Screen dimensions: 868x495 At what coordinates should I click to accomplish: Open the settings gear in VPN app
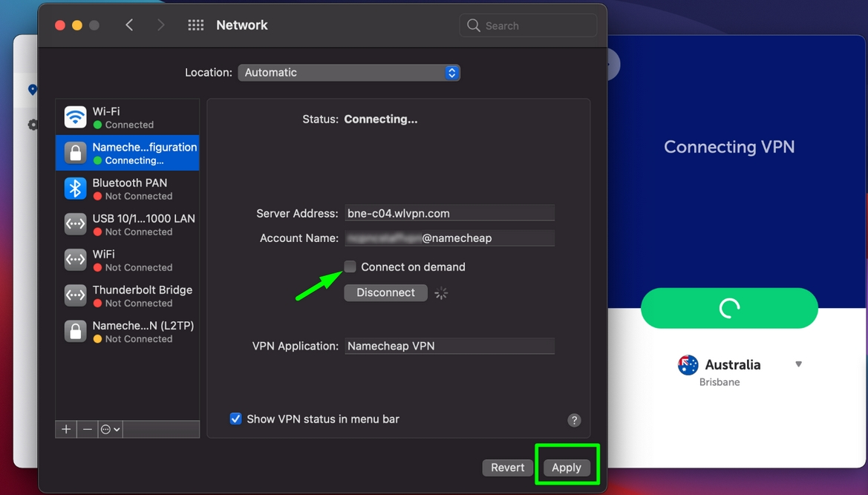click(33, 125)
